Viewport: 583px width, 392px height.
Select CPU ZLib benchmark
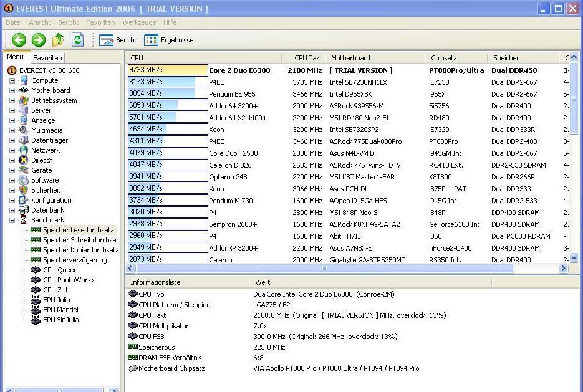pyautogui.click(x=56, y=290)
